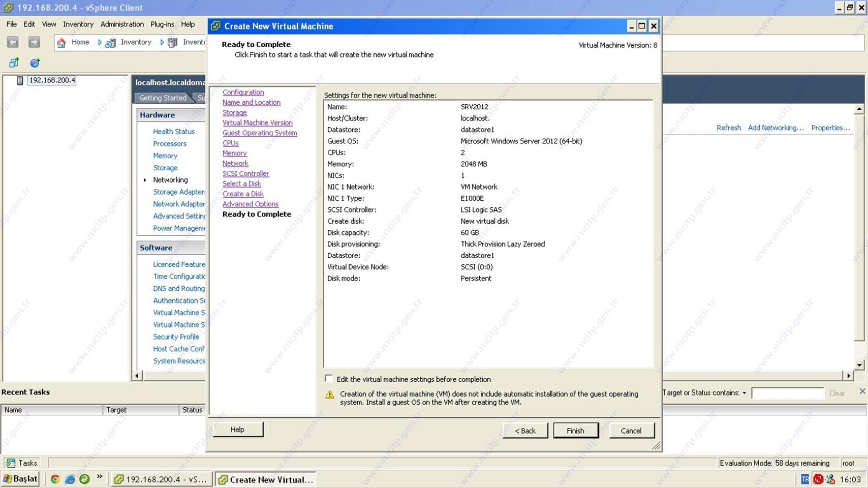Open the View menu
Image resolution: width=868 pixels, height=488 pixels.
coord(49,24)
